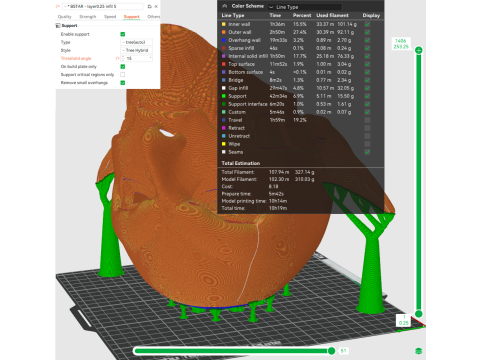Open the Speed tab

(x=110, y=16)
